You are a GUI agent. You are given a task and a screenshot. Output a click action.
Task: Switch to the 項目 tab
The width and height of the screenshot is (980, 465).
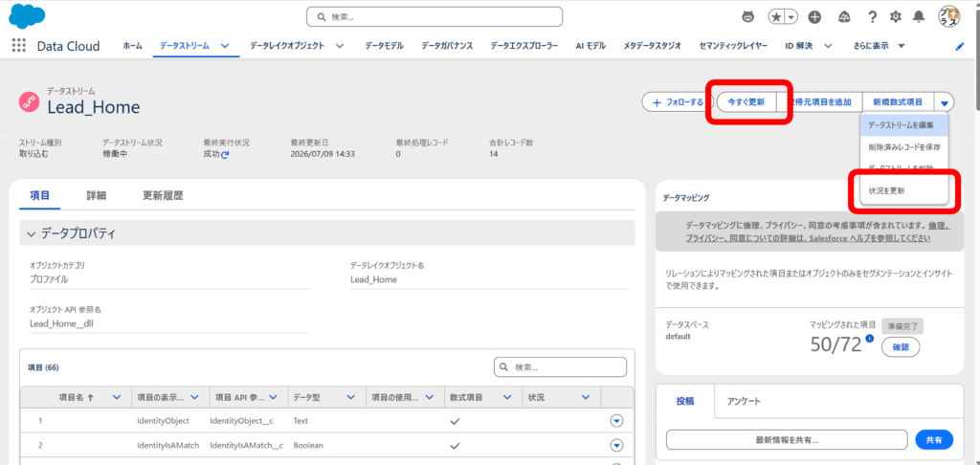point(40,195)
